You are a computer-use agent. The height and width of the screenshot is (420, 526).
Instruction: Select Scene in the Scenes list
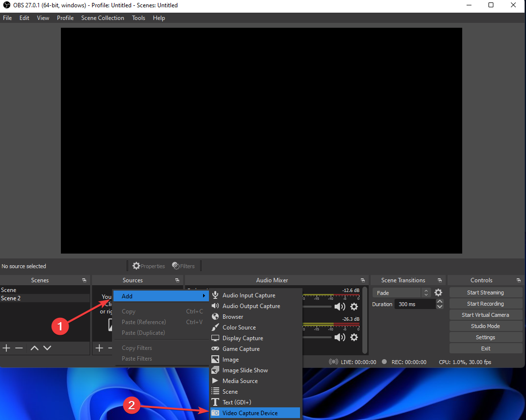pyautogui.click(x=45, y=290)
